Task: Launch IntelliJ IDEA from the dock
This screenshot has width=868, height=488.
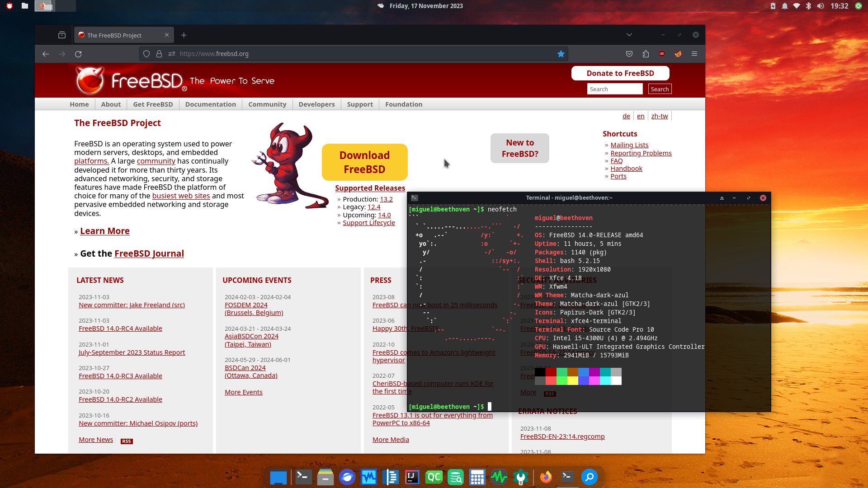Action: (412, 477)
